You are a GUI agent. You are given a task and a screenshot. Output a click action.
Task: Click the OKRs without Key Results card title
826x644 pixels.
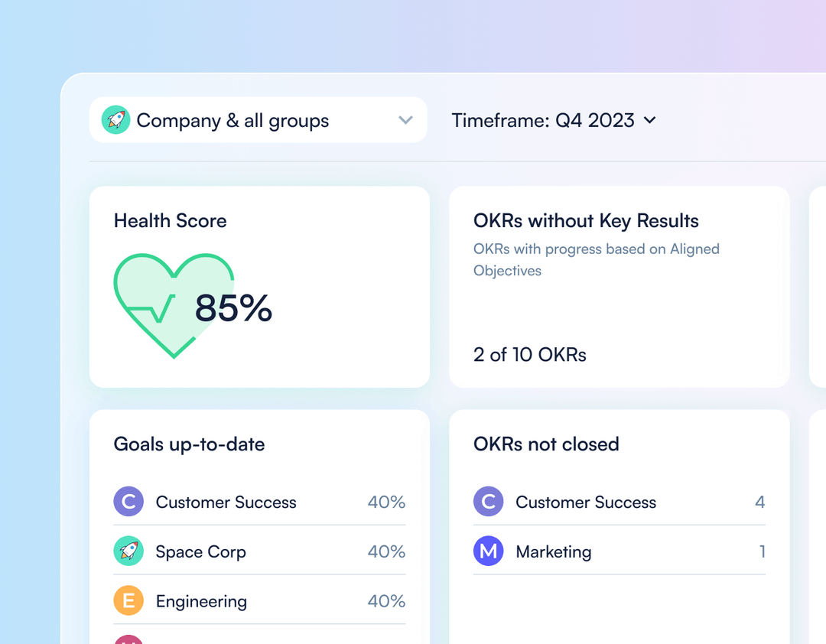tap(586, 221)
